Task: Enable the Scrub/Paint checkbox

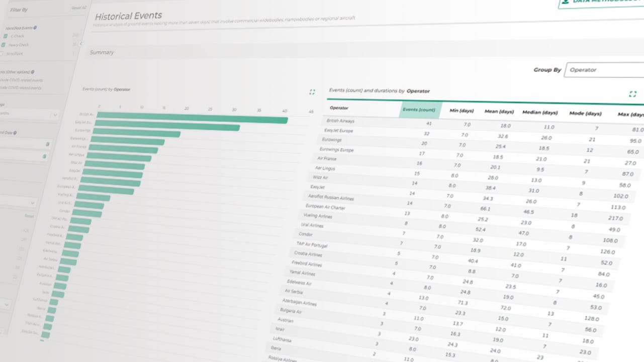Action: click(2, 54)
